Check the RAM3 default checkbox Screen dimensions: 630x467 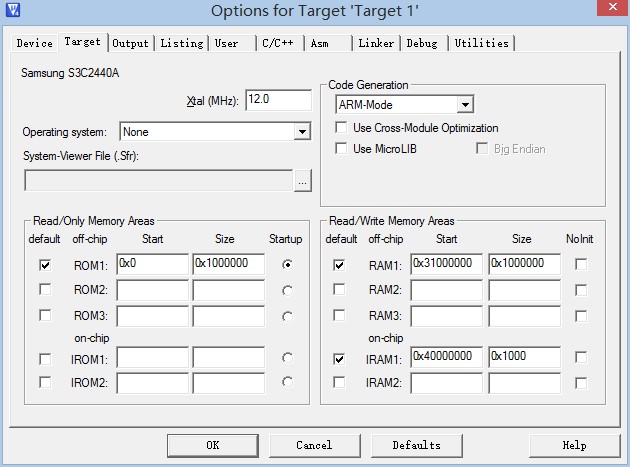click(339, 315)
